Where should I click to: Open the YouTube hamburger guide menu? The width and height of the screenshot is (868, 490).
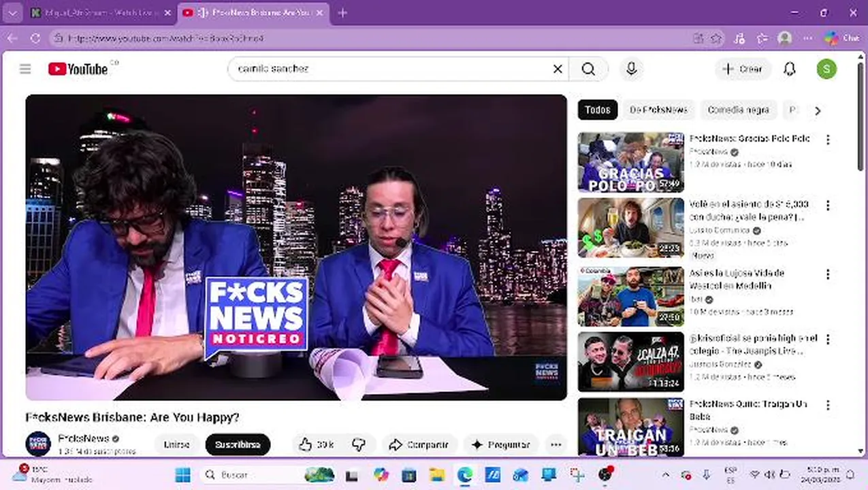[x=25, y=69]
